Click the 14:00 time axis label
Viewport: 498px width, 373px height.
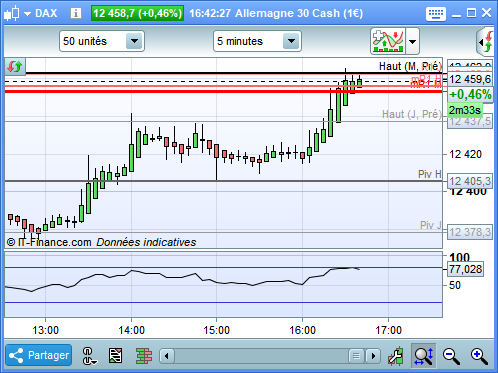131,330
